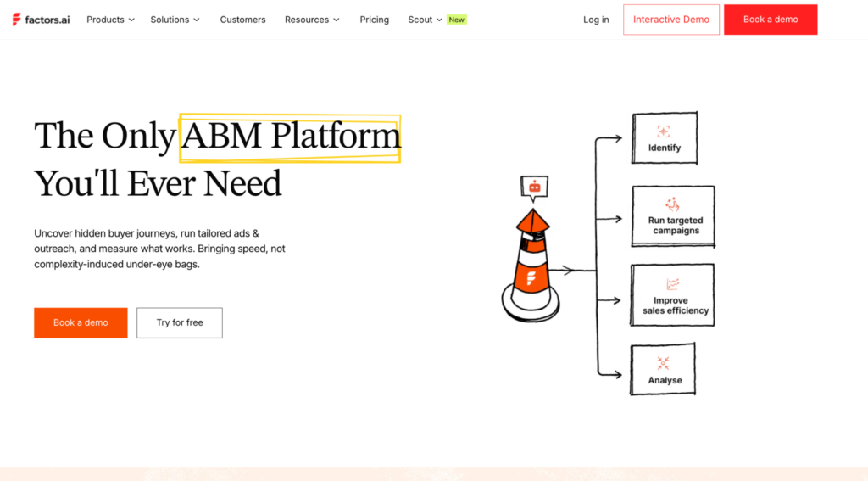
Task: Open the Pricing nav item
Action: tap(374, 20)
